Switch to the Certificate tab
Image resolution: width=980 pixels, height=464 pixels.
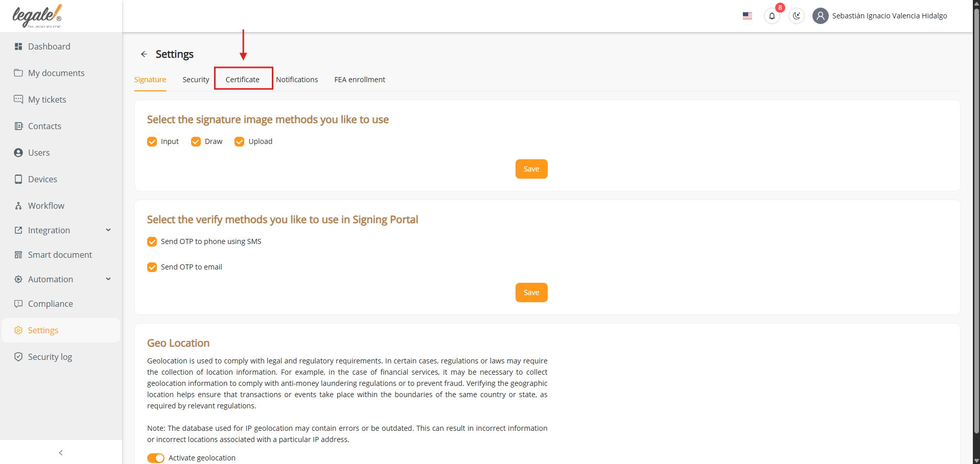[x=243, y=80]
